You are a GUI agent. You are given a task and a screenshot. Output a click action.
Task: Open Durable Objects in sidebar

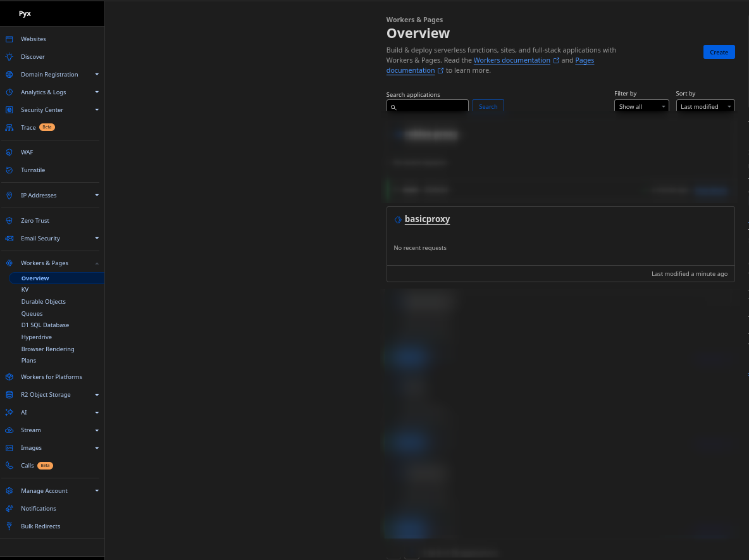coord(44,301)
